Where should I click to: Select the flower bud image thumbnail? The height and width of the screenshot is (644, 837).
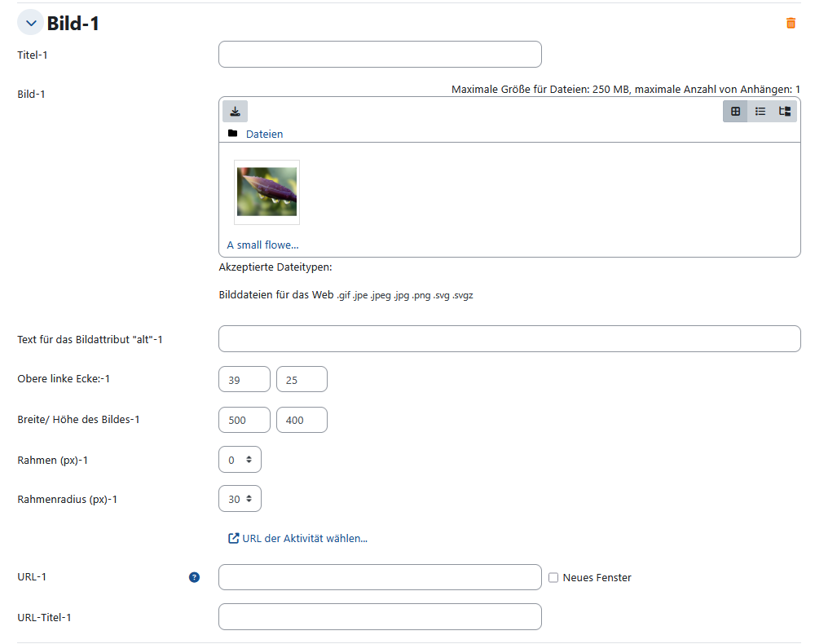coord(267,192)
